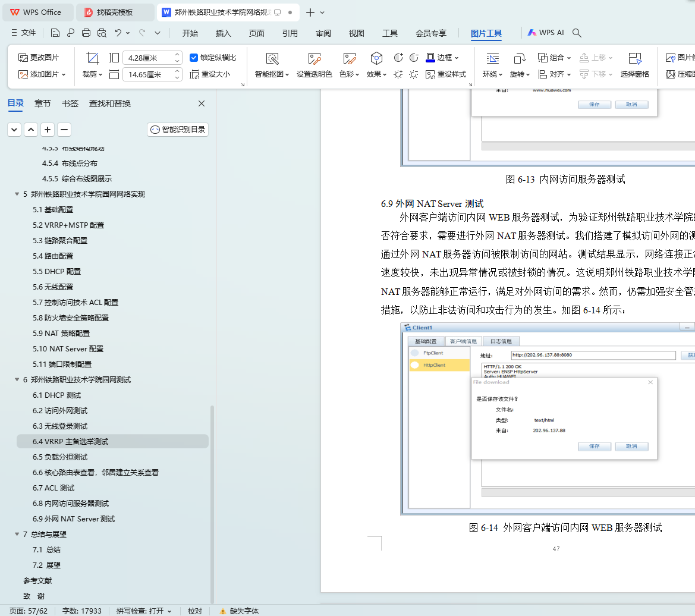Switch to the 插入 Insert tab
Viewport: 695px width, 616px height.
(223, 33)
